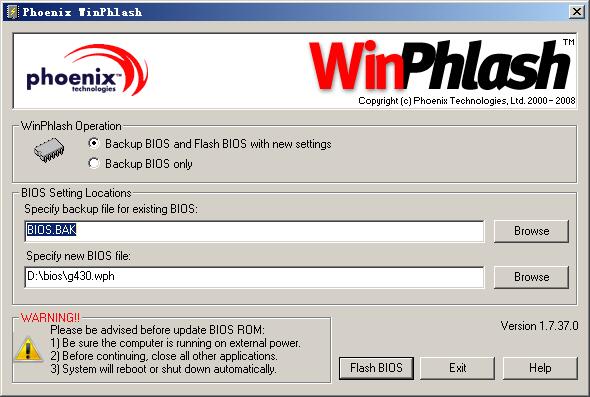Click the Phoenix Technologies copyright text

467,101
